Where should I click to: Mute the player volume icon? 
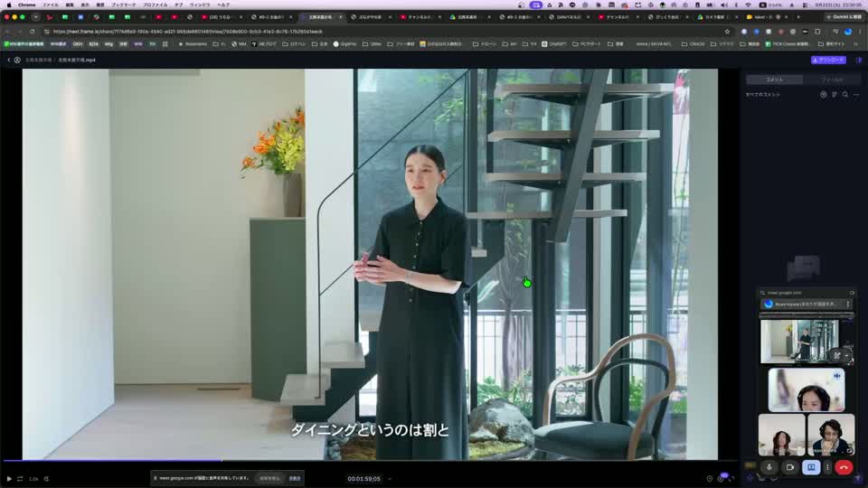coord(46,479)
